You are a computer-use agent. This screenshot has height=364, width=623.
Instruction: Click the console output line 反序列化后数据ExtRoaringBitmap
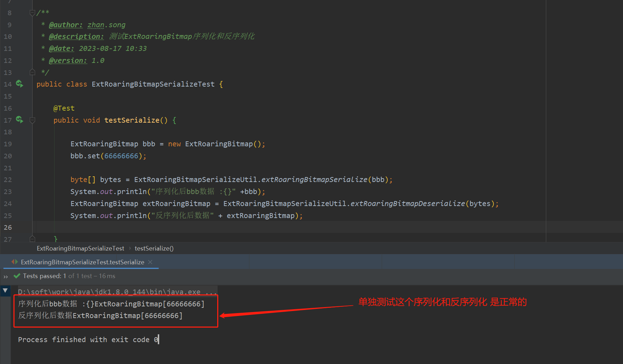[x=100, y=316]
